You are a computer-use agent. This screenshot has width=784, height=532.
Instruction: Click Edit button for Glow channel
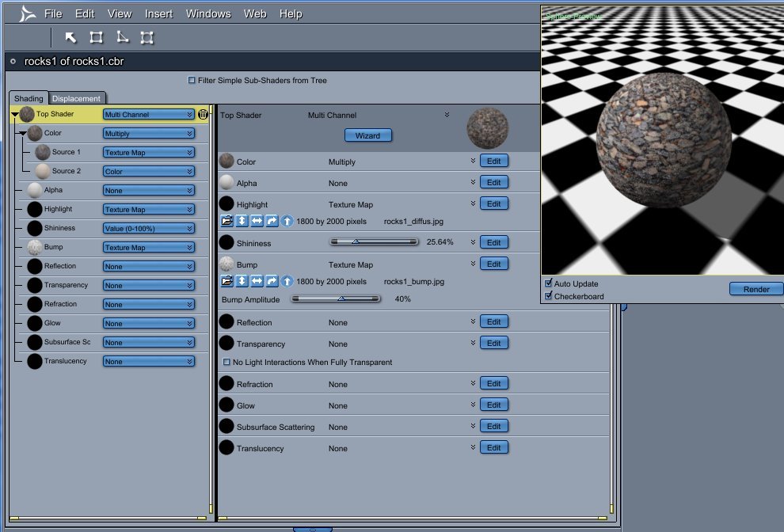pyautogui.click(x=494, y=405)
